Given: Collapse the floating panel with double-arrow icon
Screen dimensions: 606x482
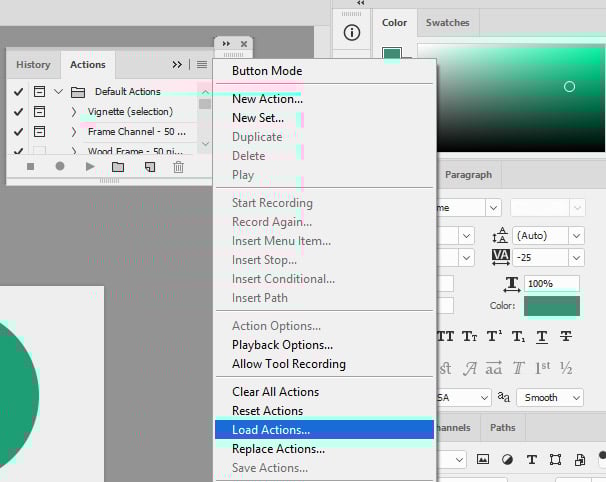Looking at the screenshot, I should click(226, 44).
